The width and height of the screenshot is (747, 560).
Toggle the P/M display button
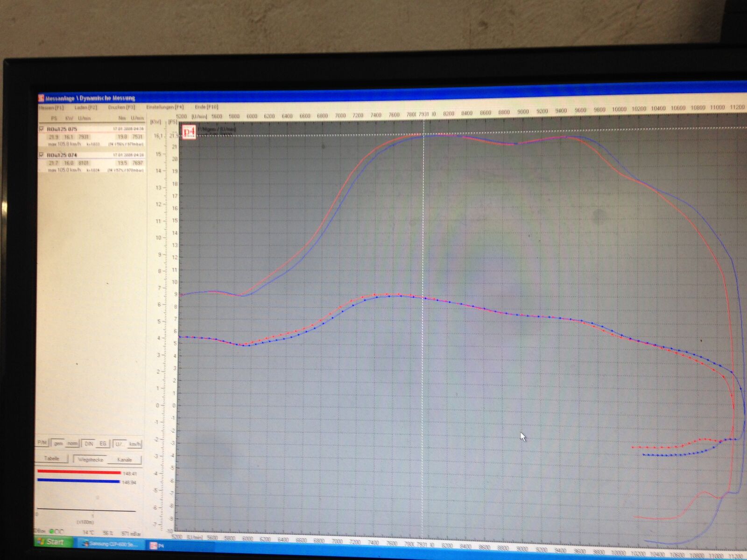pyautogui.click(x=42, y=442)
